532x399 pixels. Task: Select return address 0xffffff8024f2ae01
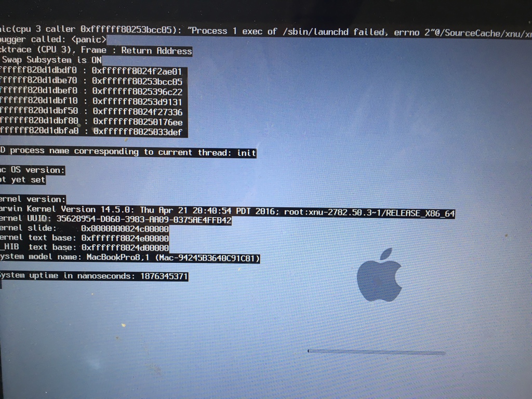coord(137,71)
